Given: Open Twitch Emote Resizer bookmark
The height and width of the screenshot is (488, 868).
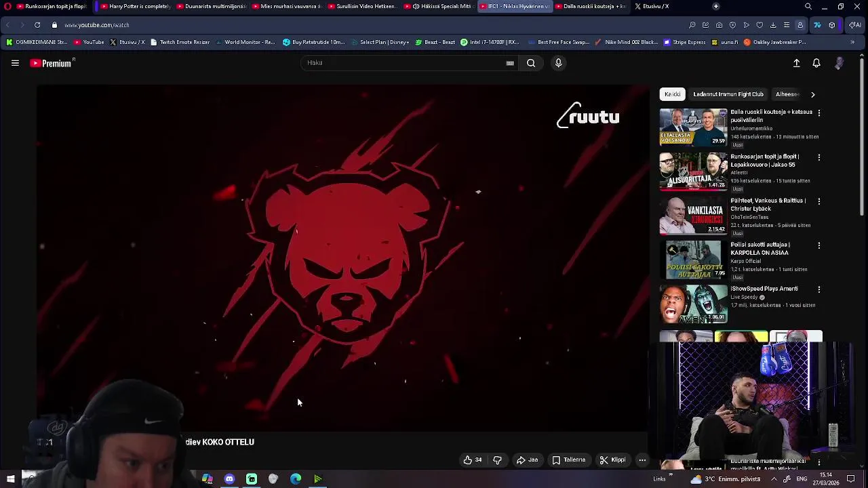Looking at the screenshot, I should tap(180, 42).
